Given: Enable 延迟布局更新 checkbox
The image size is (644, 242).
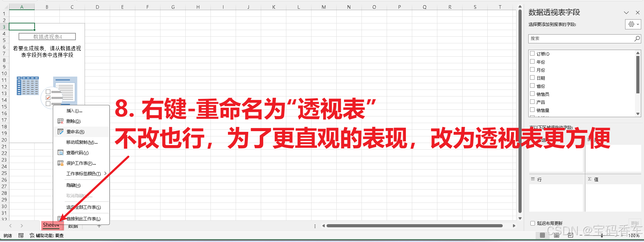Looking at the screenshot, I should pyautogui.click(x=532, y=223).
